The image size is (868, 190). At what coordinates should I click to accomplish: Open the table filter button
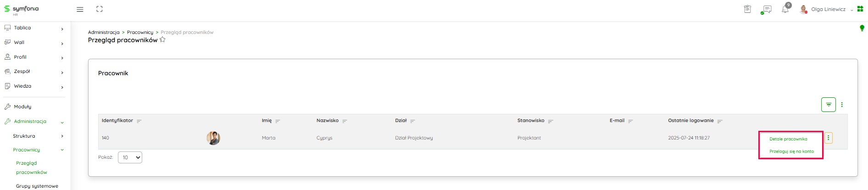coord(828,105)
